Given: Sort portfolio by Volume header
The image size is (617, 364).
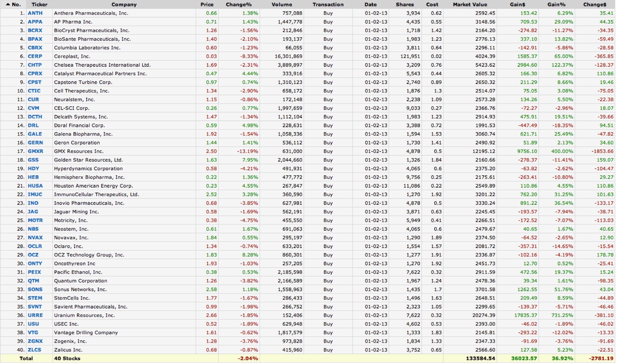Looking at the screenshot, I should click(282, 5).
